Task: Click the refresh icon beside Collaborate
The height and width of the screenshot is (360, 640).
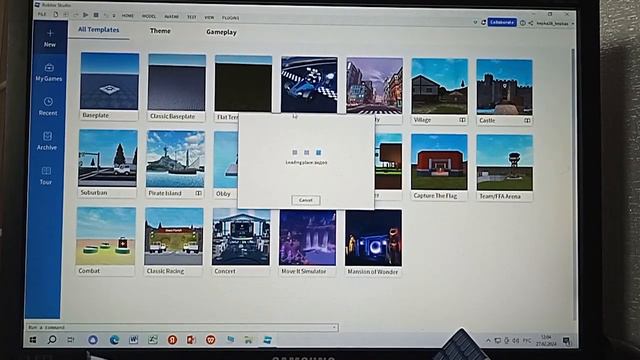Action: [484, 22]
